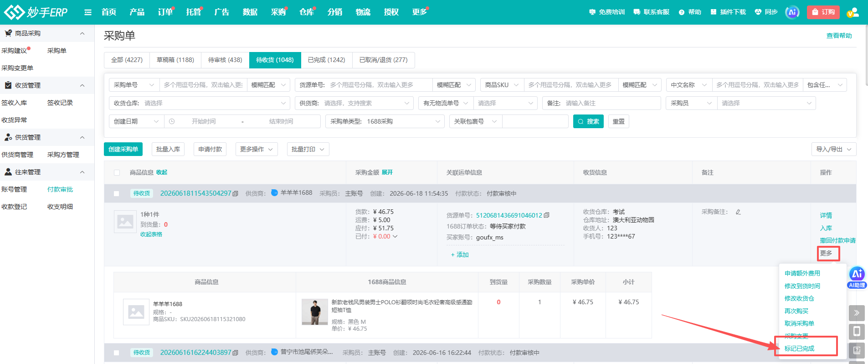The height and width of the screenshot is (364, 868).
Task: Open the 导入/导出 dropdown
Action: [834, 149]
